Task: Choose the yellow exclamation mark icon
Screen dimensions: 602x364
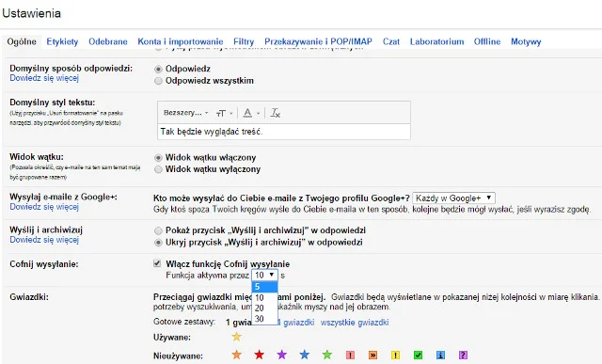Action: tap(395, 356)
